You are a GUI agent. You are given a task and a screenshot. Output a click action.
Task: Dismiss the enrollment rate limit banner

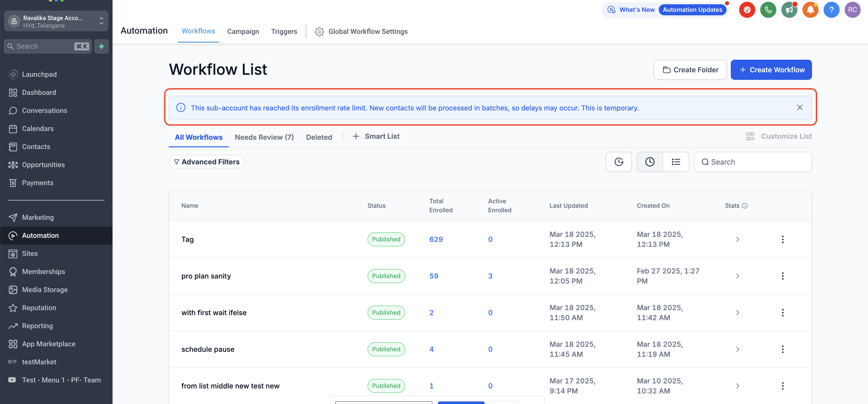pos(800,107)
